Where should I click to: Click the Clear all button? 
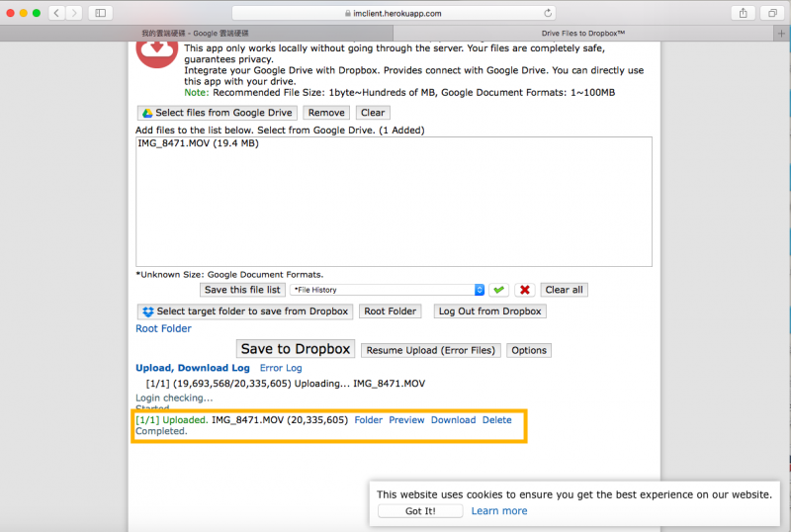point(564,290)
